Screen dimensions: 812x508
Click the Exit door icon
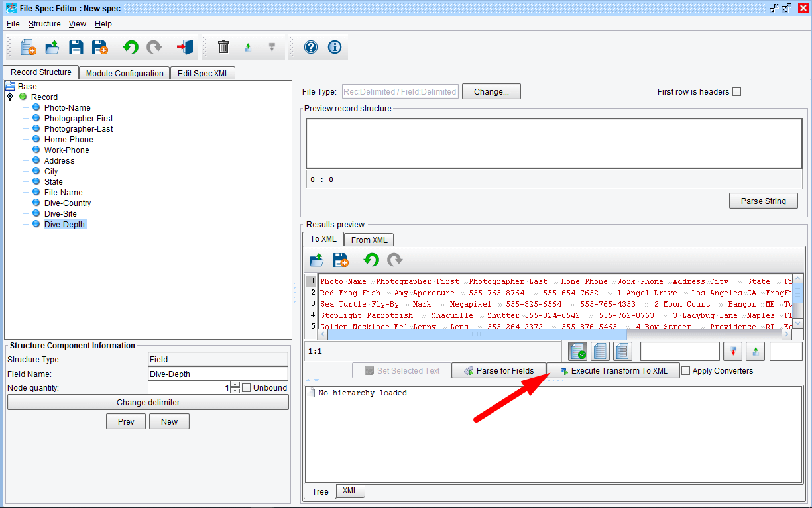[184, 48]
